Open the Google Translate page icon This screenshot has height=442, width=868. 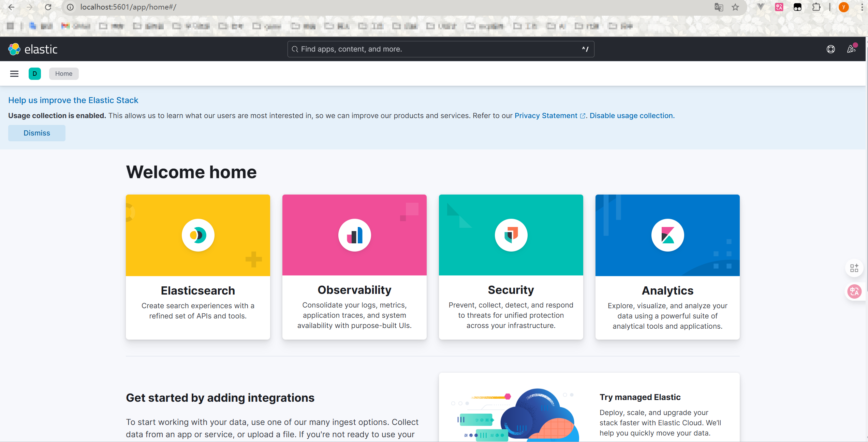point(719,7)
